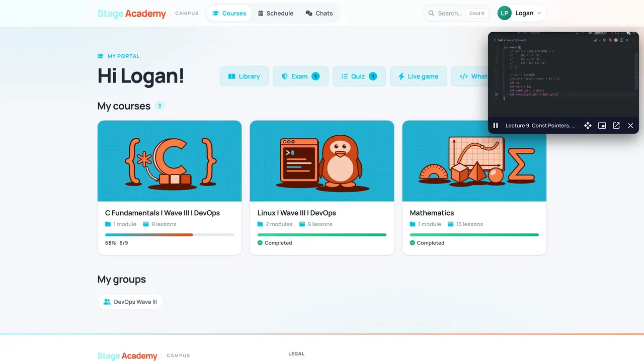Click the Stage Academy logo in header
The width and height of the screenshot is (644, 362).
132,14
